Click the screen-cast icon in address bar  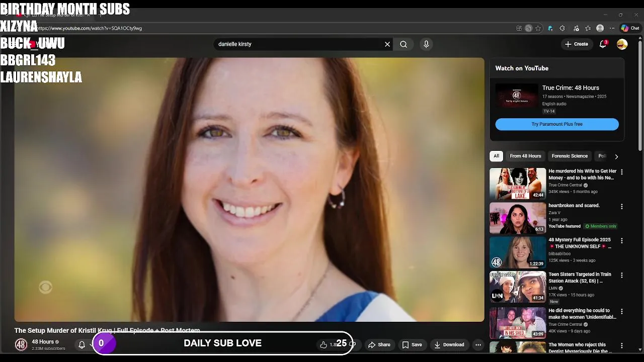(528, 28)
